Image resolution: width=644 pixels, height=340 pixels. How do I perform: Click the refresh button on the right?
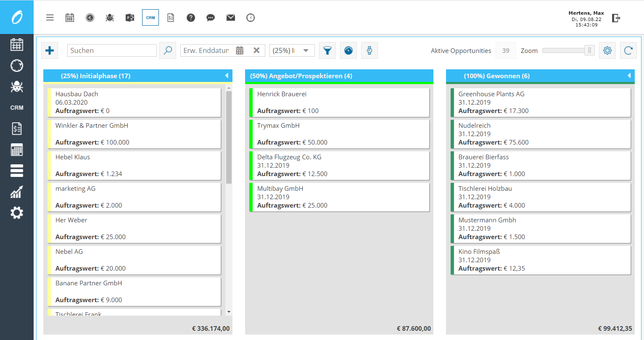[628, 50]
